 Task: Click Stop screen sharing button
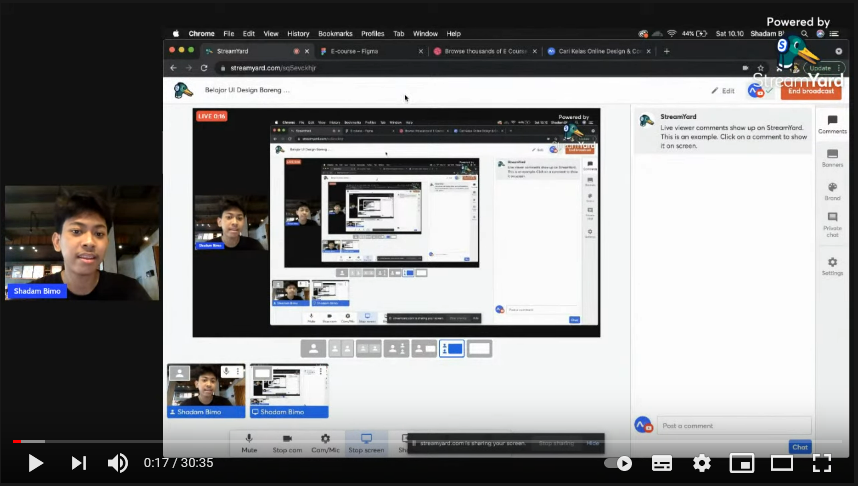(366, 443)
